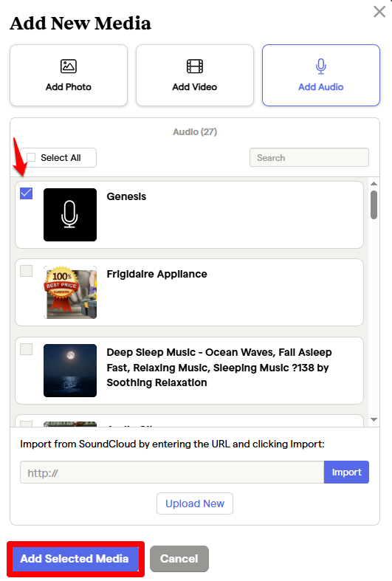Screen dimensions: 392x581
Task: Click the scroll down arrow in audio list
Action: pos(374,419)
